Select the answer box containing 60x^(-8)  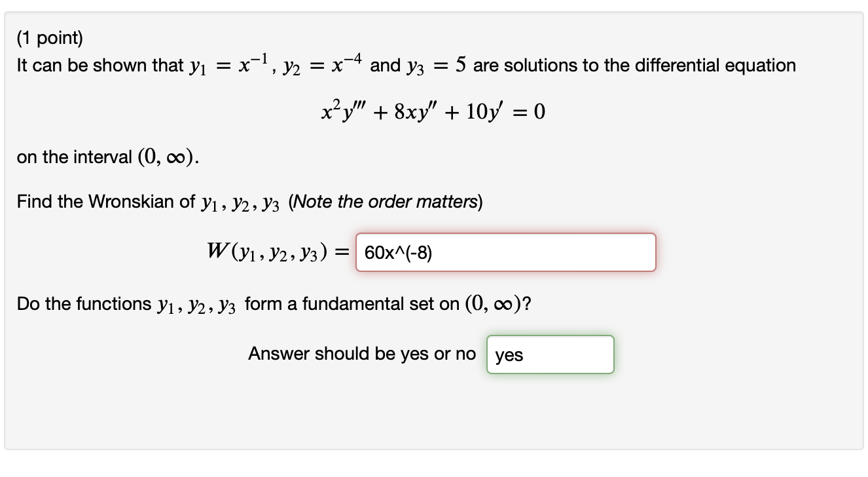505,252
